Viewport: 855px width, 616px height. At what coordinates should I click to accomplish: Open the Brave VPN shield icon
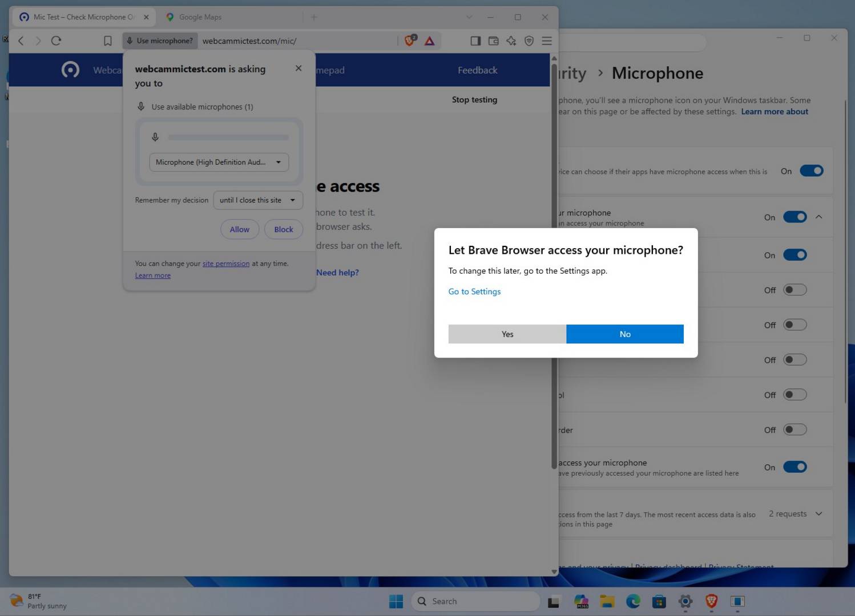point(529,40)
